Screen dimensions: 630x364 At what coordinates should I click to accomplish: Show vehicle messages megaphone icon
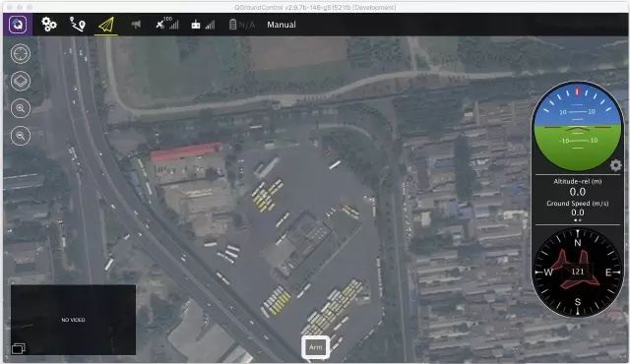click(136, 25)
